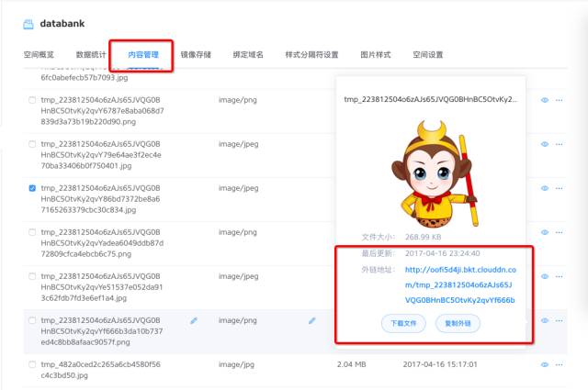The image size is (588, 390).
Task: Click file name ending 72809cfca4ebcb6c75.png
Action: (x=102, y=243)
